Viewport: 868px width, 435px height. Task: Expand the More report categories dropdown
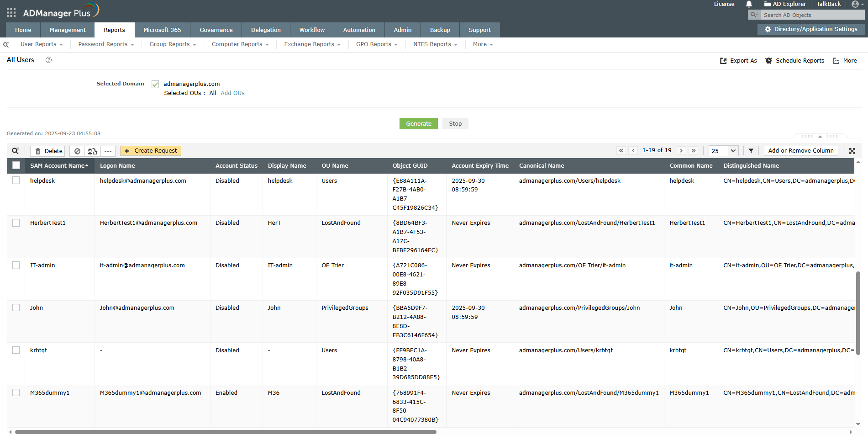pyautogui.click(x=483, y=44)
